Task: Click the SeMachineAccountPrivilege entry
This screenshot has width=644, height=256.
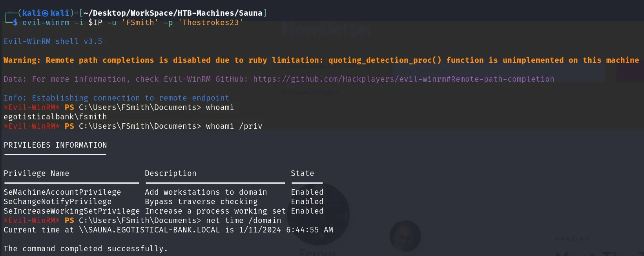Action: [x=62, y=192]
